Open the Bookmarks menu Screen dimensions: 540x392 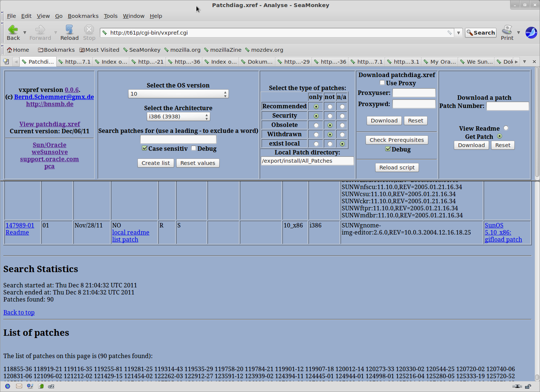pos(83,16)
